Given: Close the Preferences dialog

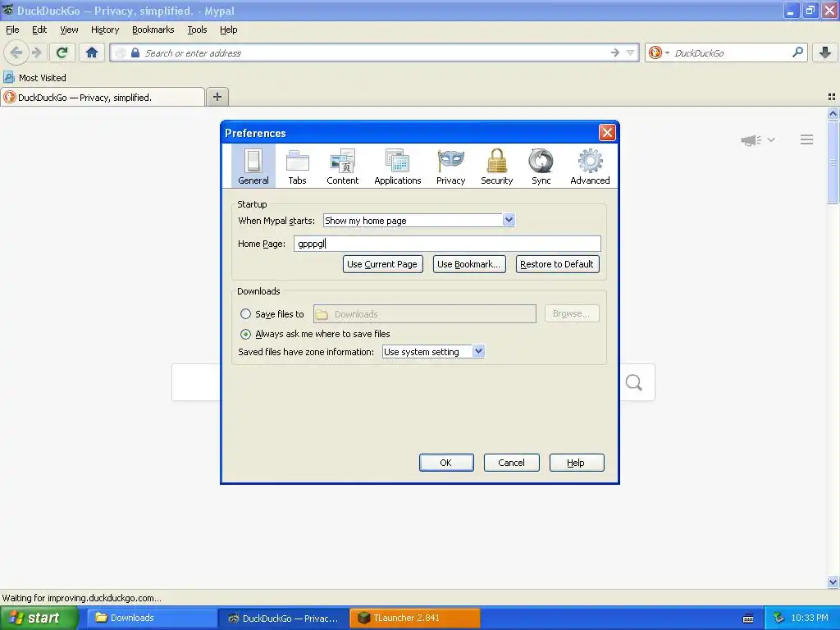Looking at the screenshot, I should [607, 132].
